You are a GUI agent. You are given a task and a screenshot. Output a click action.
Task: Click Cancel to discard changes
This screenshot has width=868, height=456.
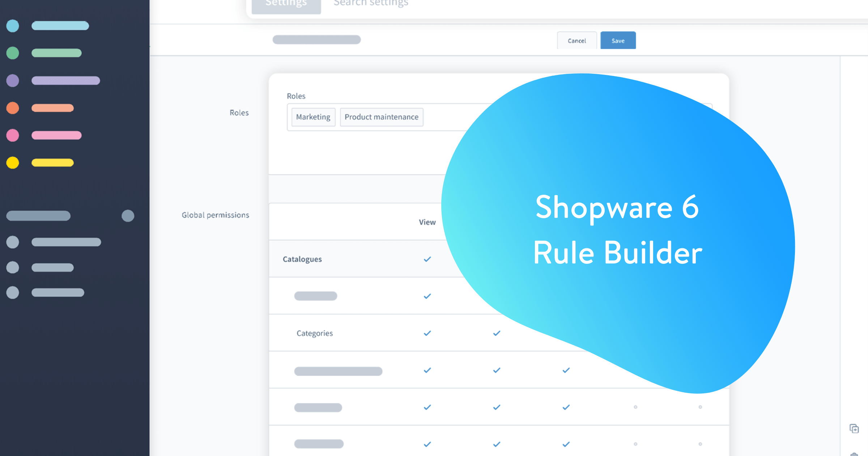[576, 40]
